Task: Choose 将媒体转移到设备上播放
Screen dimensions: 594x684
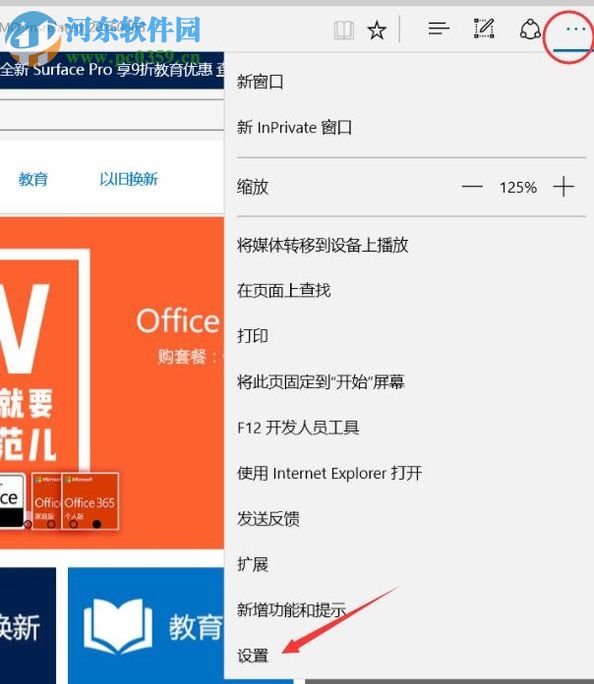Action: coord(323,245)
